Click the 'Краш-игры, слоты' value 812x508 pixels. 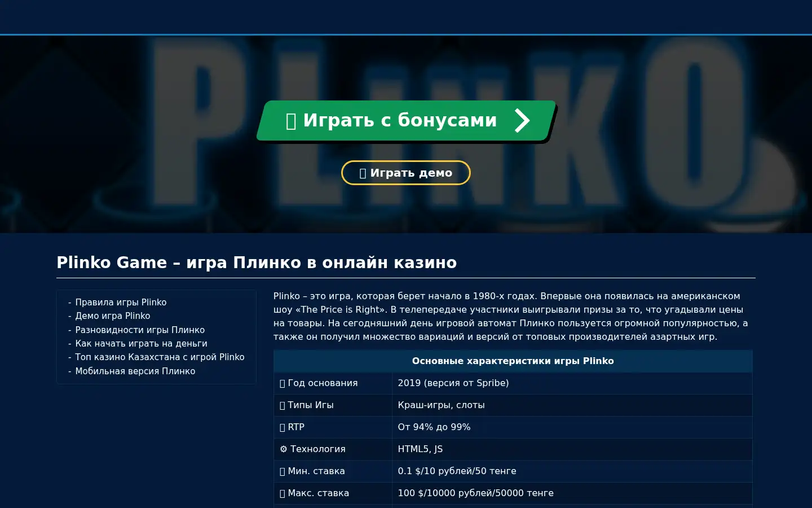tap(441, 405)
